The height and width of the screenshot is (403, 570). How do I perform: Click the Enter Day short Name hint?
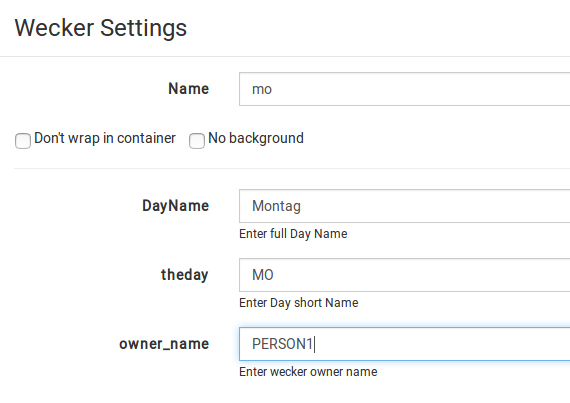click(x=298, y=303)
